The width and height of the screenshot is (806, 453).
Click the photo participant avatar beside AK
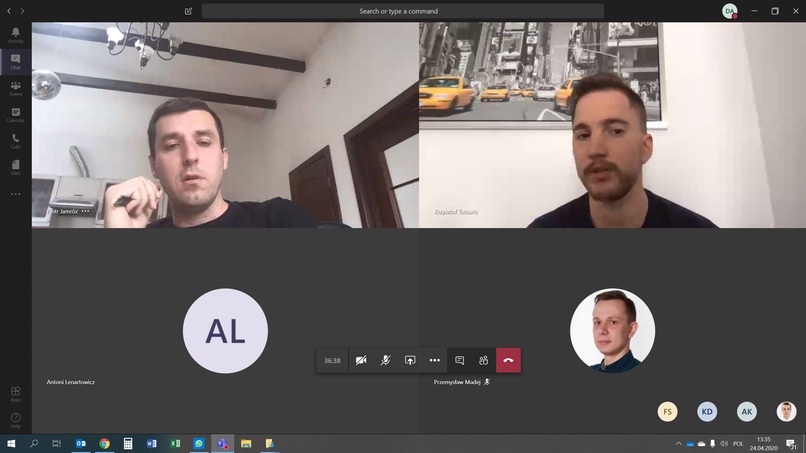[x=786, y=411]
